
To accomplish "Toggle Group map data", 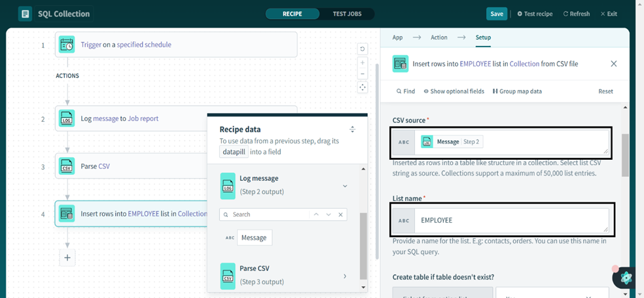I will point(517,91).
